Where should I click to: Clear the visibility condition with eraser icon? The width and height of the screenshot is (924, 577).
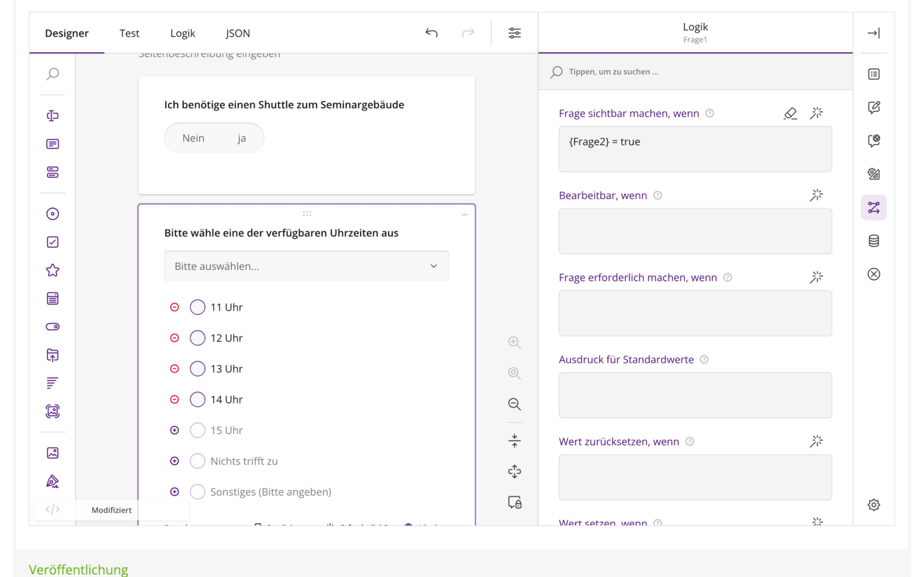coord(790,113)
